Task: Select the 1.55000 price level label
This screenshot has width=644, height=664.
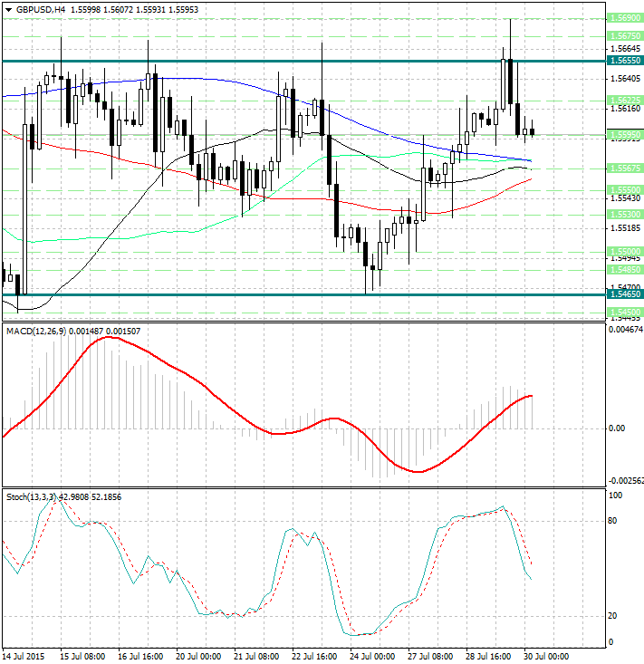Action: click(x=625, y=251)
